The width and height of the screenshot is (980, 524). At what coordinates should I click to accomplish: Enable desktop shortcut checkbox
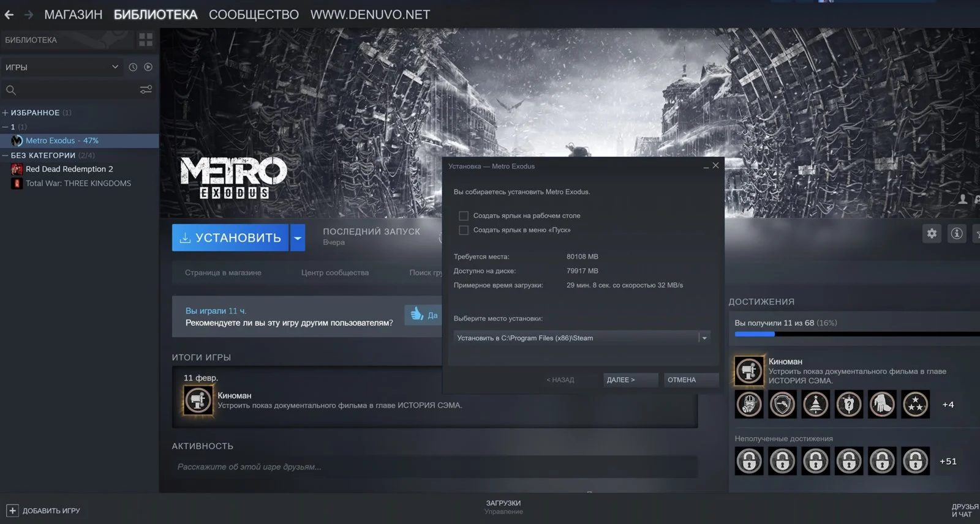click(464, 216)
